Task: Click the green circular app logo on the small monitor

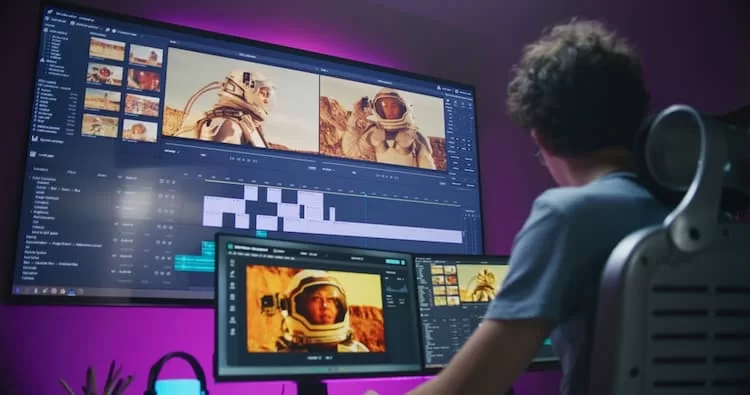Action: click(231, 247)
